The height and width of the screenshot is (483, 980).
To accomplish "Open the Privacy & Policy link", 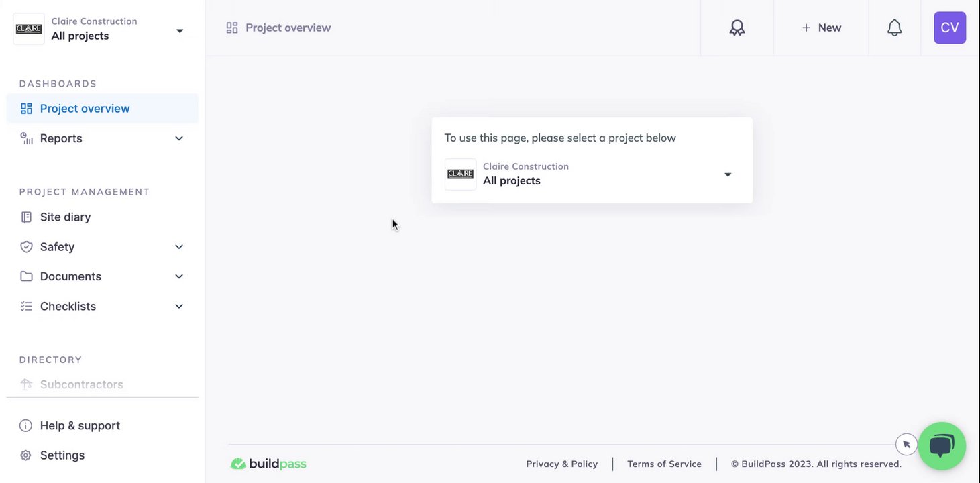I will click(561, 464).
